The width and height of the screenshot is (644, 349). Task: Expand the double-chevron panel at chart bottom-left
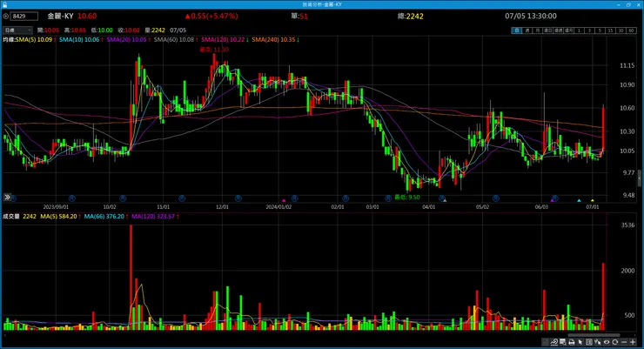click(x=7, y=198)
